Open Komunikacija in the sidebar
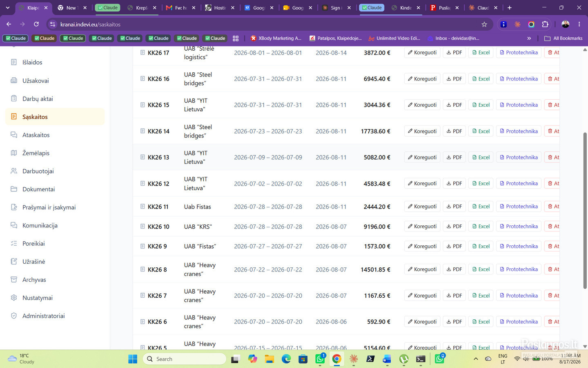 [x=55, y=225]
